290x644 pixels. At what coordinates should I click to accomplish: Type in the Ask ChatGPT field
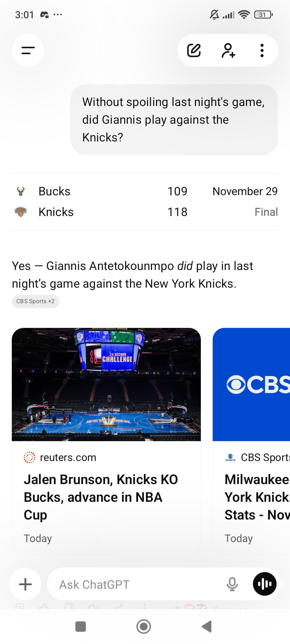[x=134, y=584]
